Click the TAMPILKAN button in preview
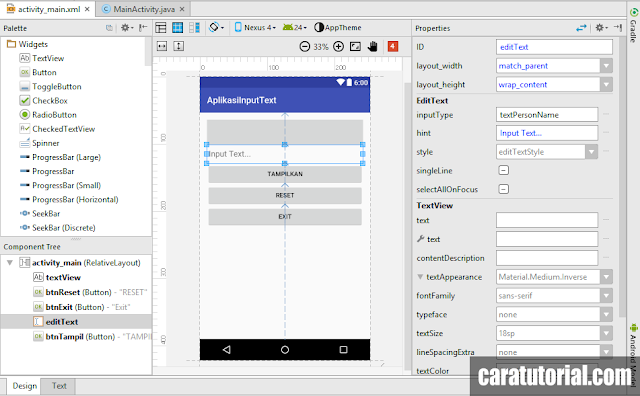This screenshot has width=640, height=396. click(285, 174)
